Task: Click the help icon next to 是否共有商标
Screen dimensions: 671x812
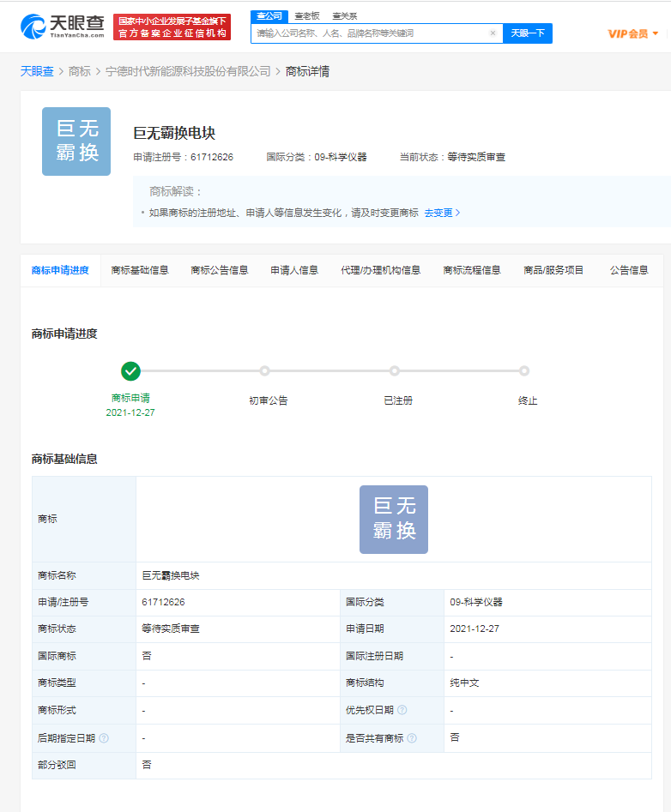Action: 412,738
